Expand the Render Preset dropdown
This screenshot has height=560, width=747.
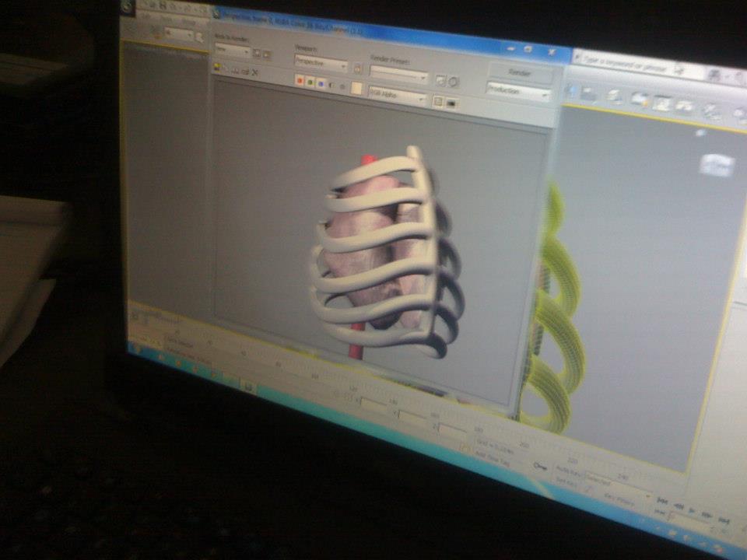click(x=399, y=77)
